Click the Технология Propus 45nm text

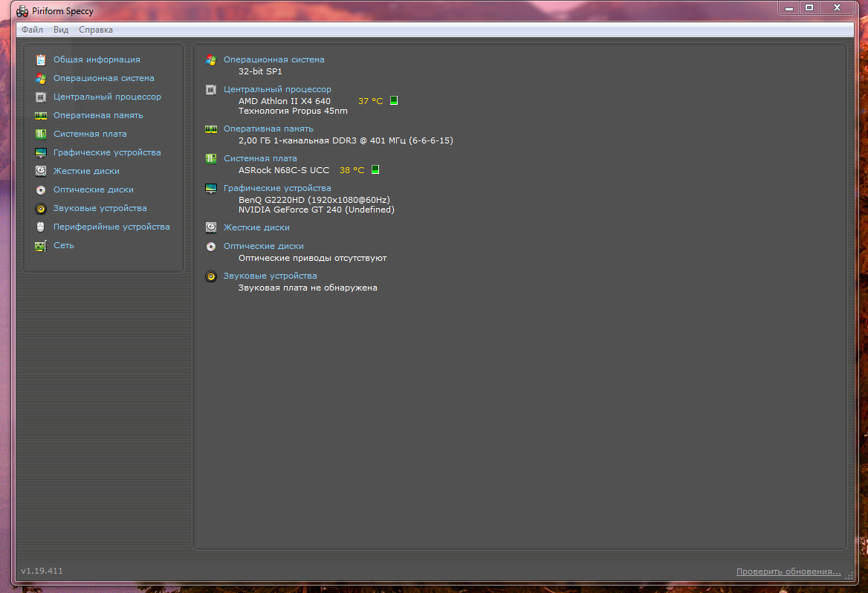(293, 111)
